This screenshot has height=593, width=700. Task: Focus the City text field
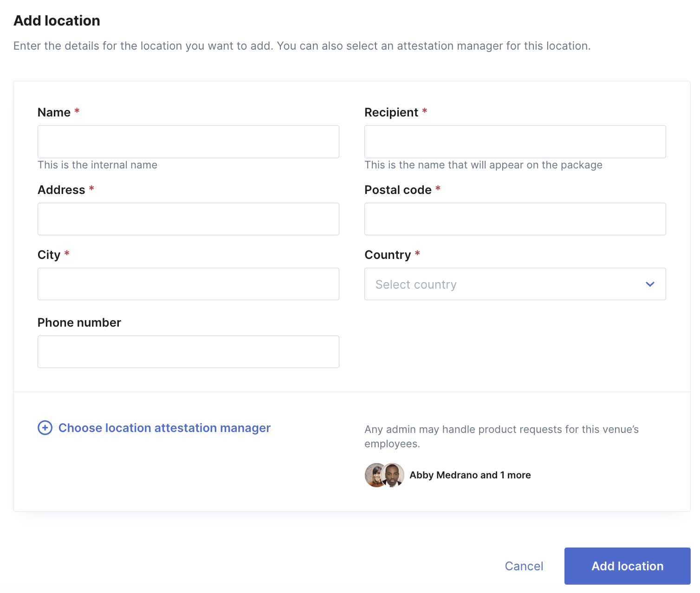point(188,284)
